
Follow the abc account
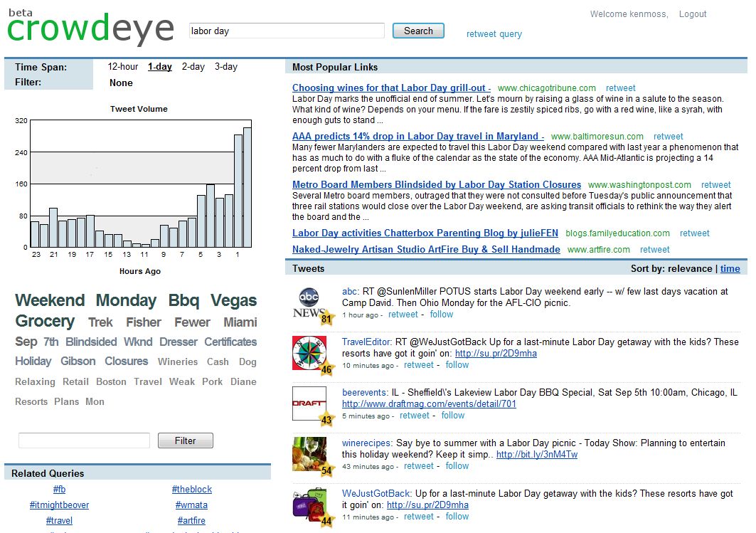[442, 315]
